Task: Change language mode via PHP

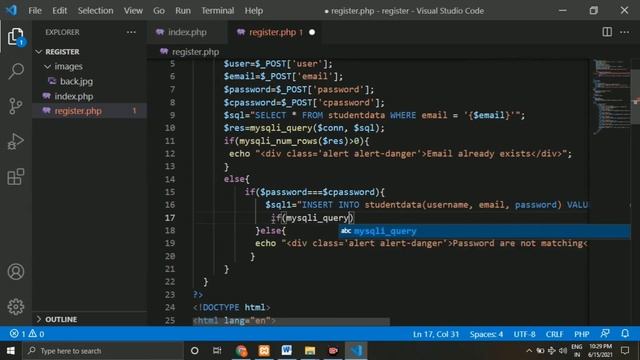Action: coord(582,334)
